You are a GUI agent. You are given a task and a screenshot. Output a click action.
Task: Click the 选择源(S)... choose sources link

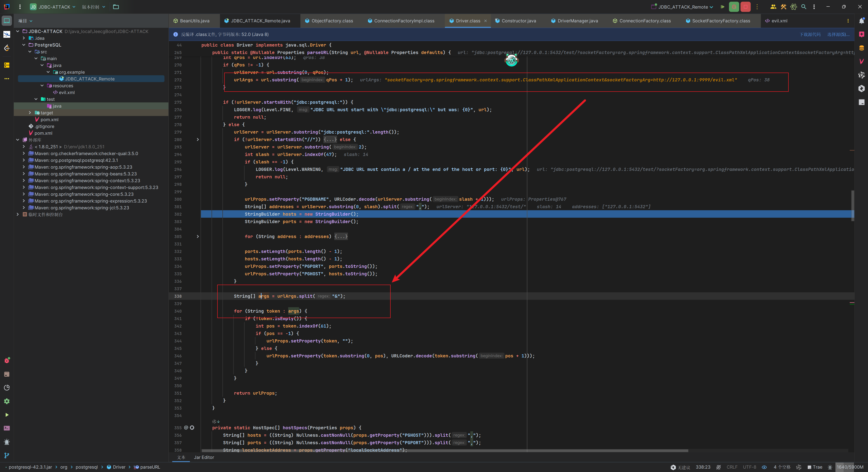[838, 34]
